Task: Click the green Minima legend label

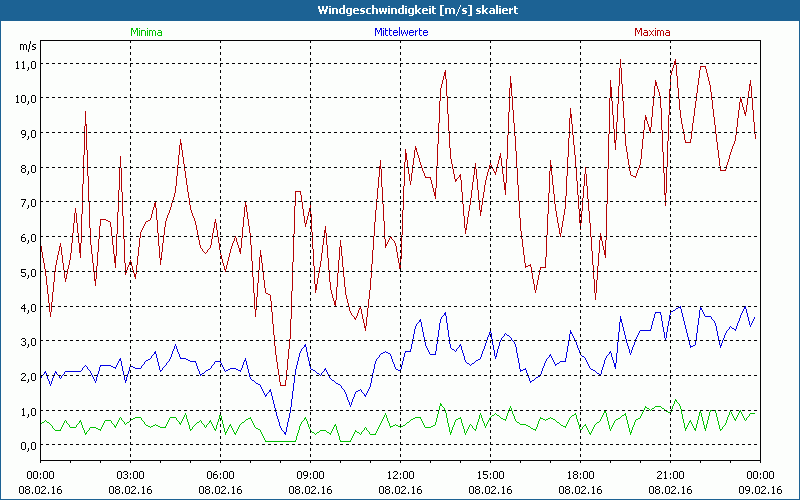Action: click(146, 32)
